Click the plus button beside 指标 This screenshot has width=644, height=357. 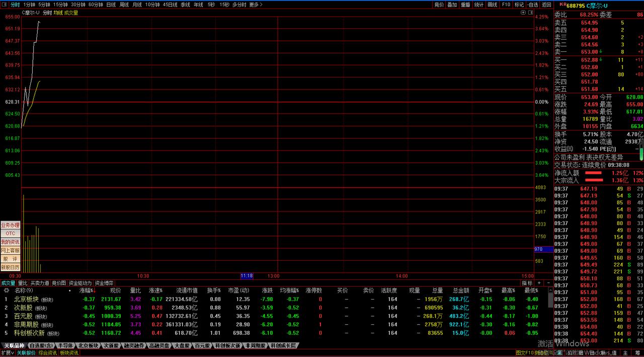pos(539,283)
